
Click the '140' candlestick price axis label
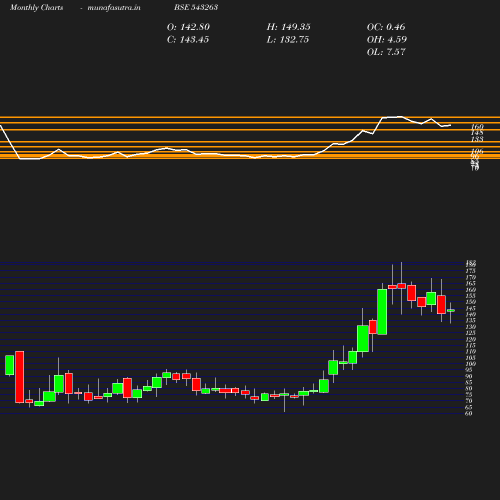(x=471, y=314)
